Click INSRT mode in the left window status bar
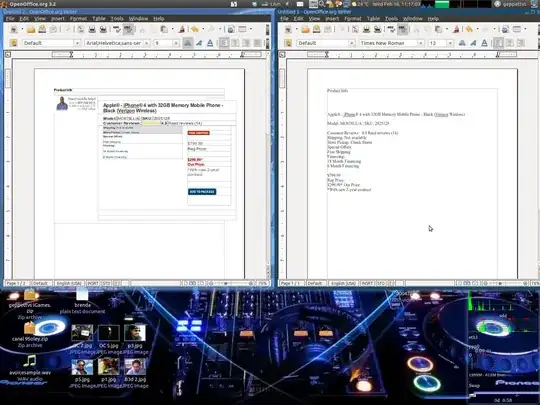Image resolution: width=540 pixels, height=405 pixels. (93, 283)
